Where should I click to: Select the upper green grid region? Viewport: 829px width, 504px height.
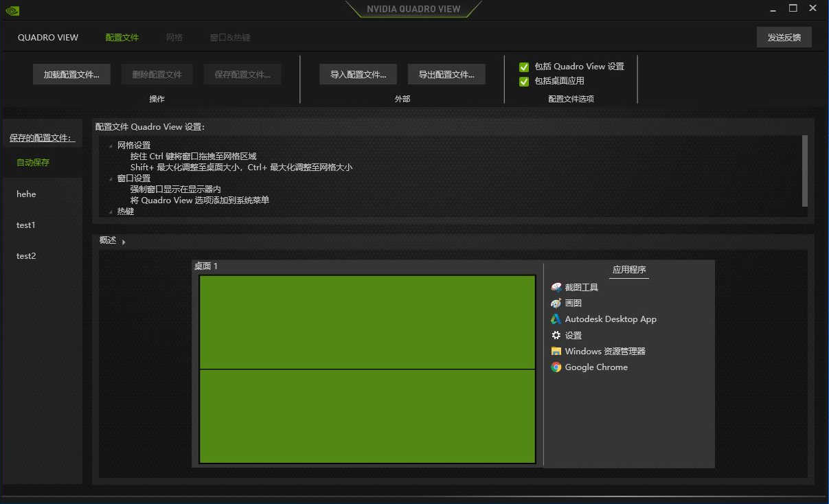click(366, 321)
